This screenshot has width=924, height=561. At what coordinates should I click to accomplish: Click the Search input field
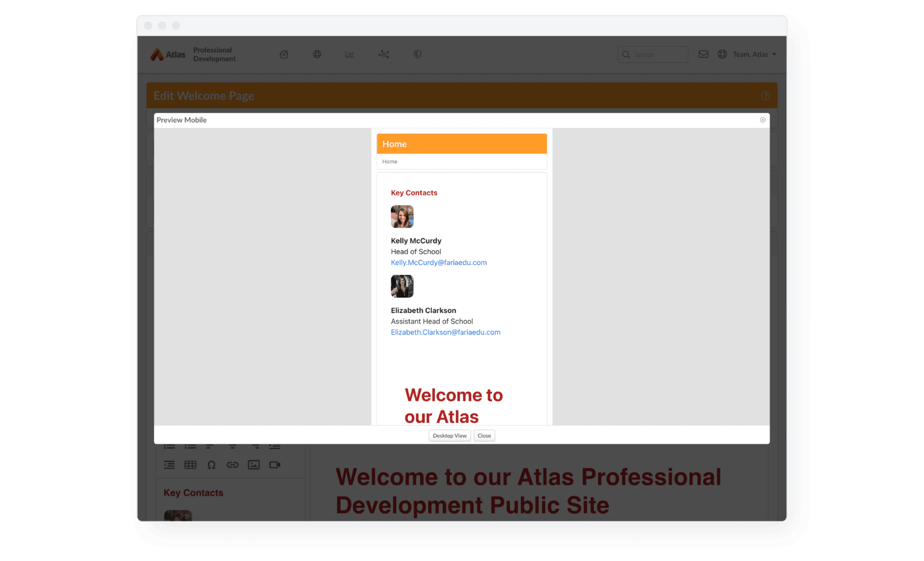click(653, 54)
